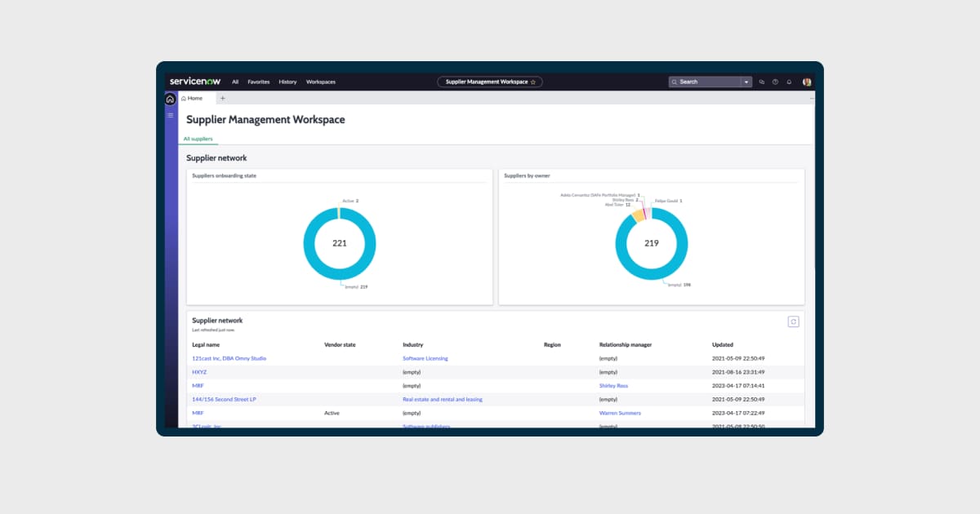This screenshot has height=514, width=980.
Task: Open the user profile avatar
Action: 807,82
